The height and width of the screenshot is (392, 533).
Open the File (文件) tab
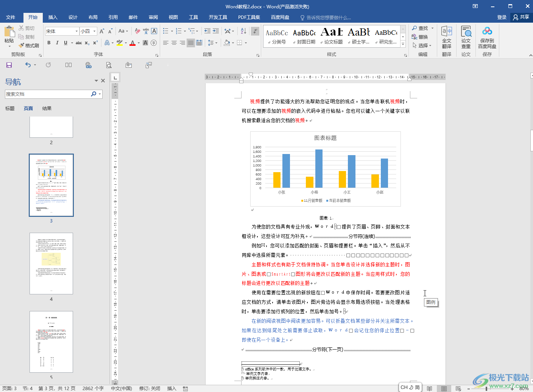pos(11,17)
